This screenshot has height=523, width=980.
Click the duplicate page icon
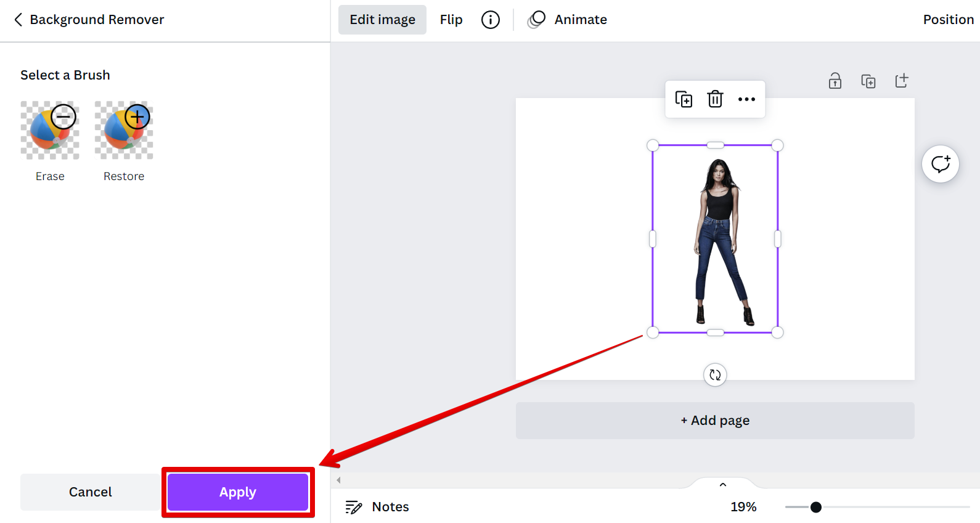coord(868,81)
